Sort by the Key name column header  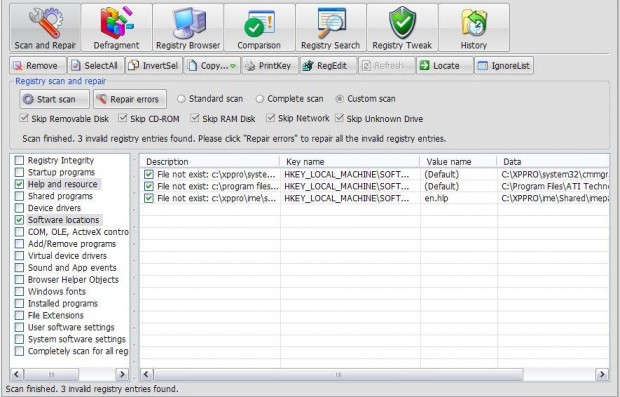[350, 162]
